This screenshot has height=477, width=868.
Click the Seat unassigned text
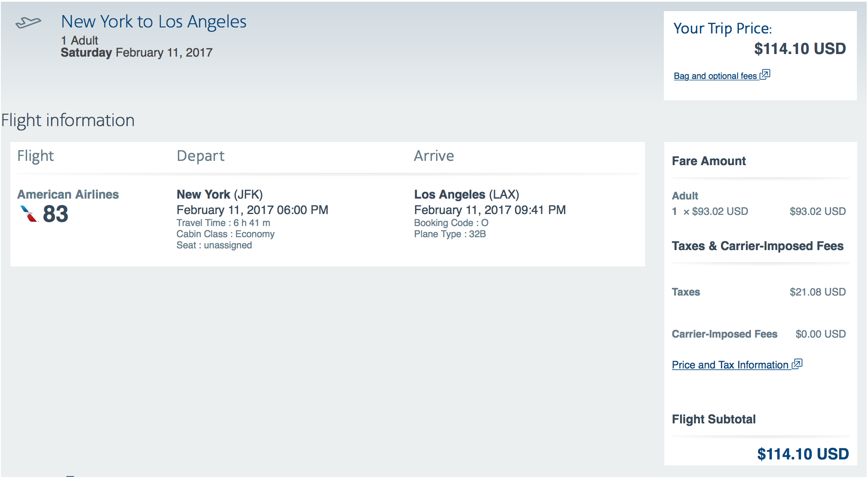tap(214, 245)
